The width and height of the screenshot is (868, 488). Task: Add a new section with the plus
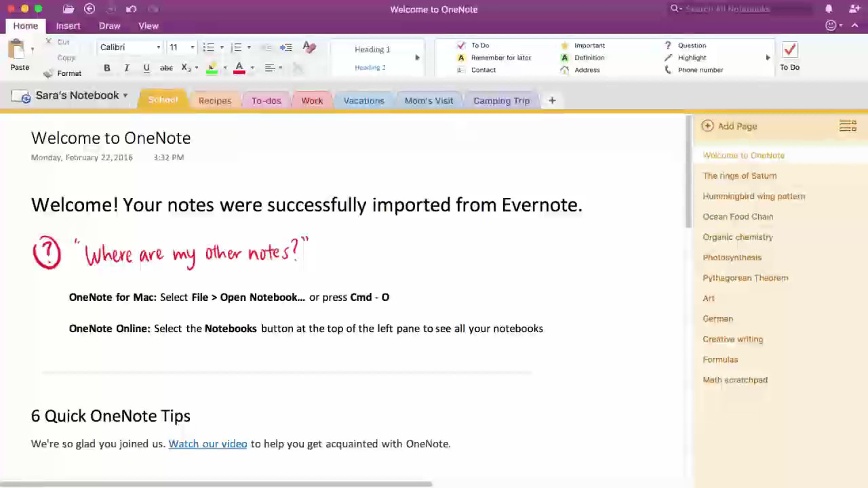click(552, 100)
